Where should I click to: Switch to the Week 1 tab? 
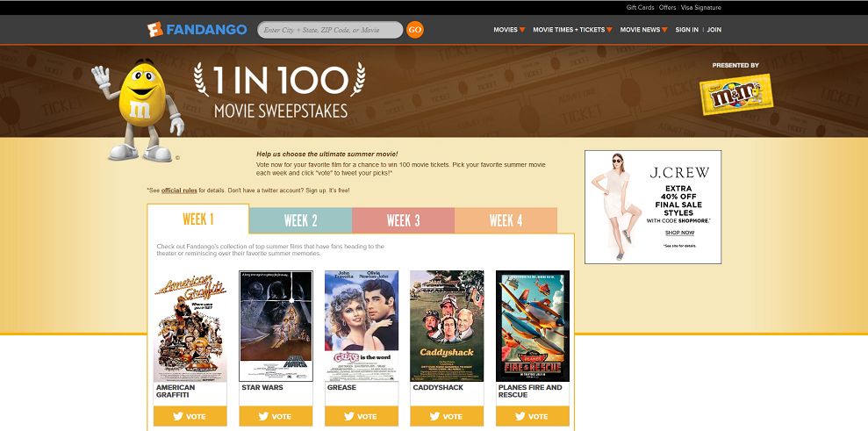click(x=198, y=219)
